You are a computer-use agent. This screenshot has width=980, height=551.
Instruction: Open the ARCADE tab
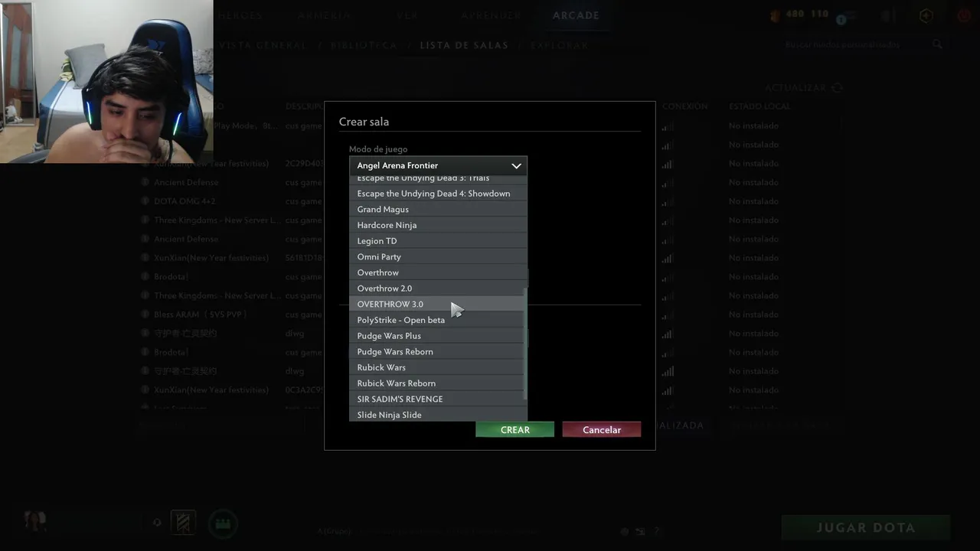[576, 15]
